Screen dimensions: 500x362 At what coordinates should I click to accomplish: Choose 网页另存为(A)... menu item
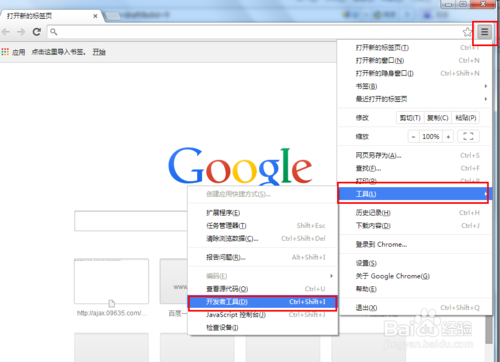pos(415,155)
